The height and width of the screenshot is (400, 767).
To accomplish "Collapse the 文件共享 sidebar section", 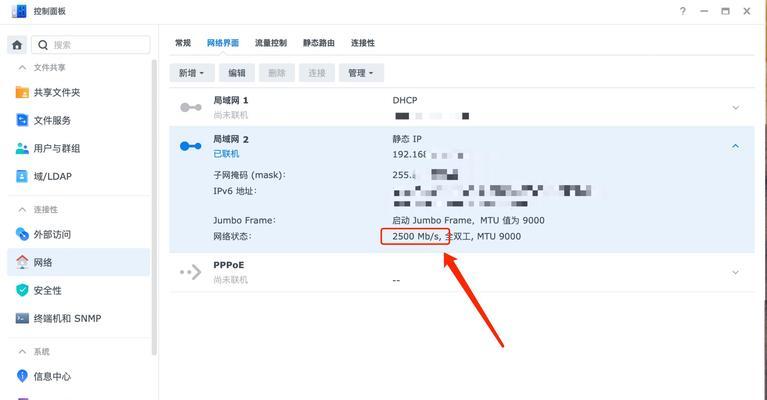I will [x=22, y=67].
